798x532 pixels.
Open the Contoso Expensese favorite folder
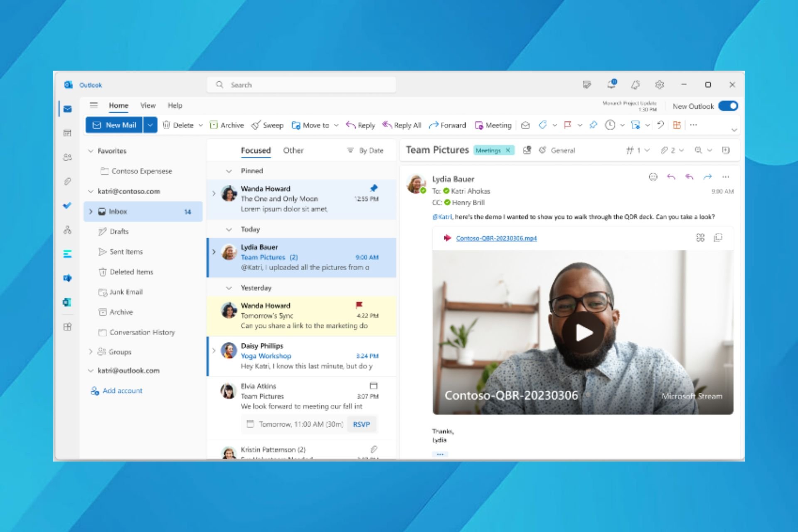[143, 171]
